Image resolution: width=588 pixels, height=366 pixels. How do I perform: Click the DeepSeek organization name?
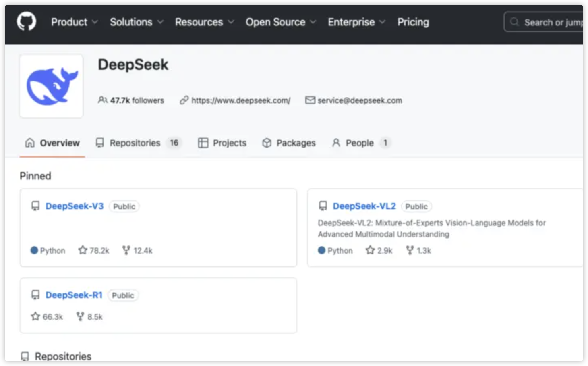click(133, 64)
